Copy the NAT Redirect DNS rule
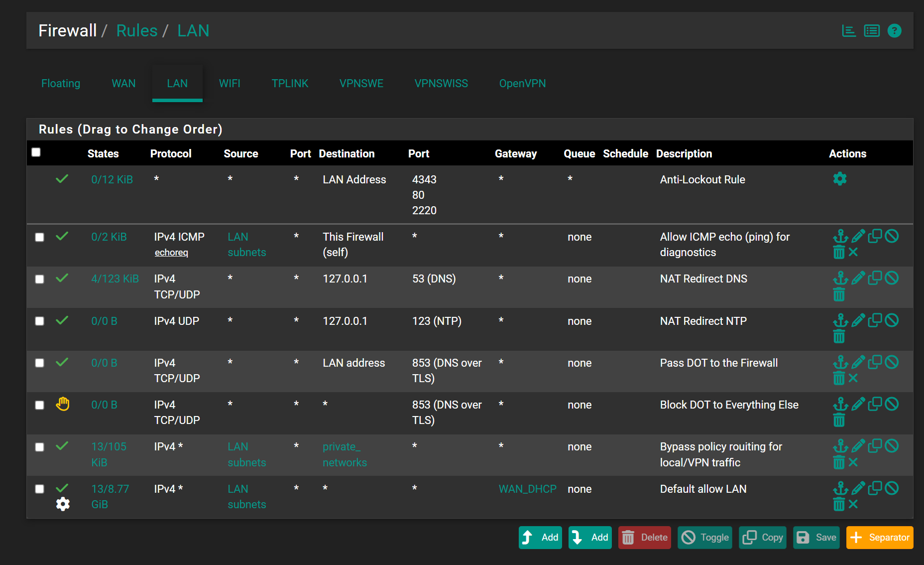This screenshot has height=565, width=924. (x=875, y=278)
